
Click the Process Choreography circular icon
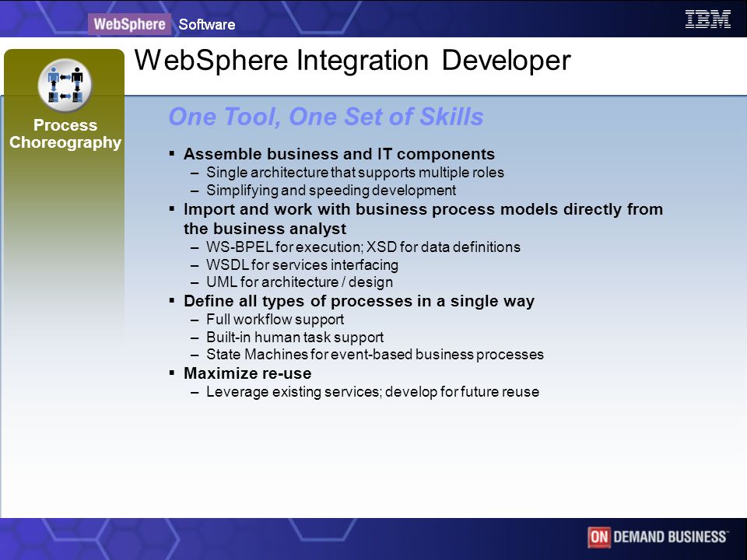point(65,86)
